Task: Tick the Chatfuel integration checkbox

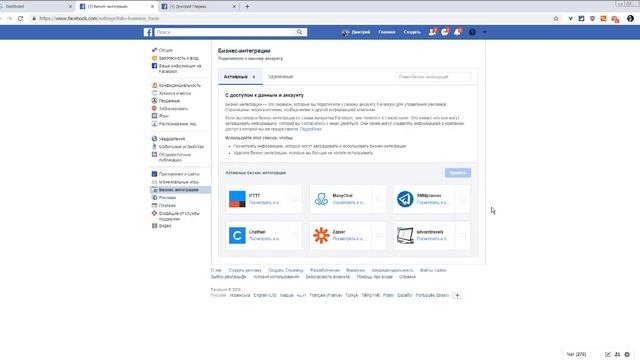Action: 295,236
